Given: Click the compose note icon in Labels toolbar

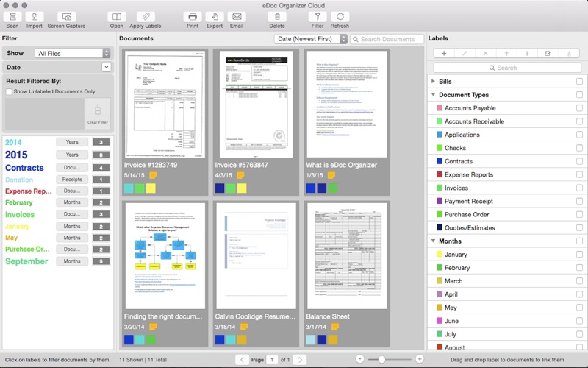Looking at the screenshot, I should click(548, 53).
